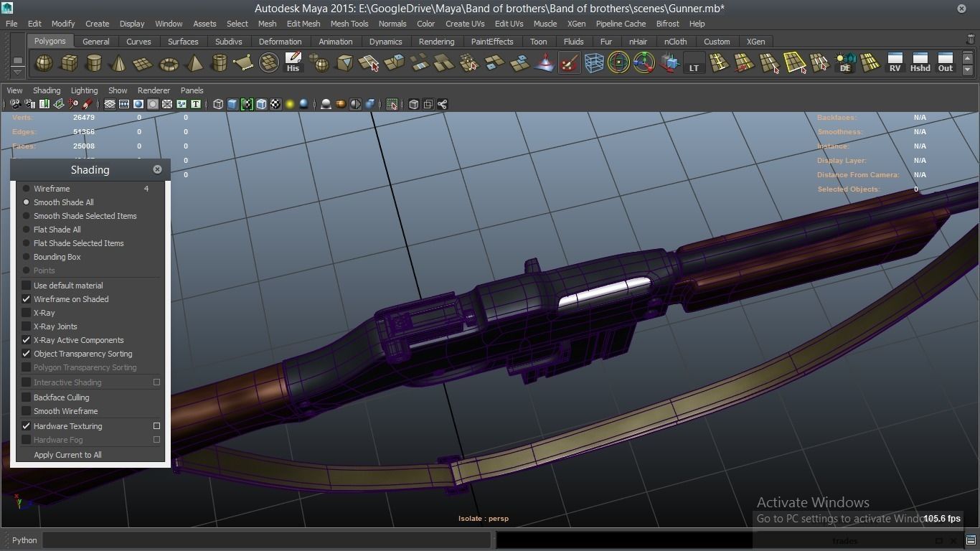
Task: Create a polygon cone from the shelf
Action: coord(118,63)
